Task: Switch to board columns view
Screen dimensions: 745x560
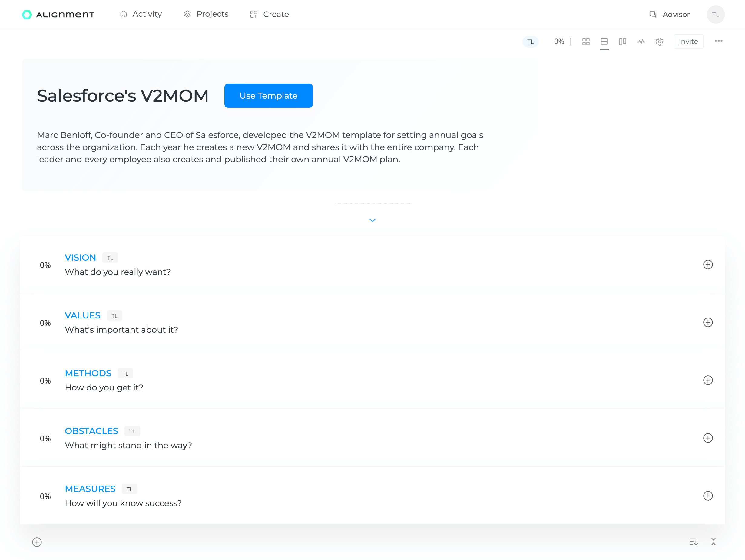Action: (x=622, y=42)
